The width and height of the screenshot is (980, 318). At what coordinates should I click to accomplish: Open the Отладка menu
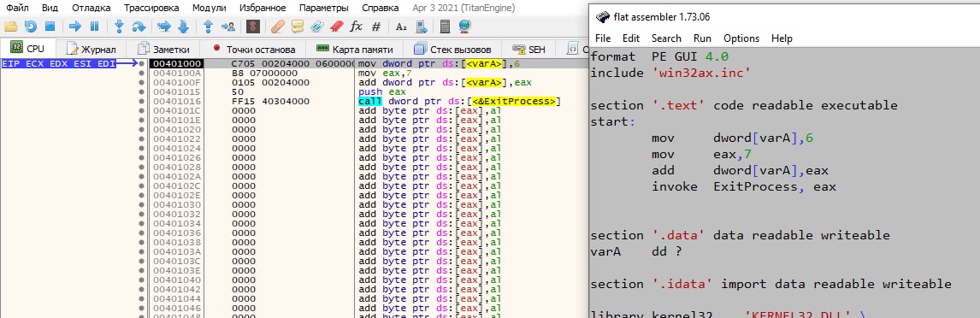click(92, 9)
